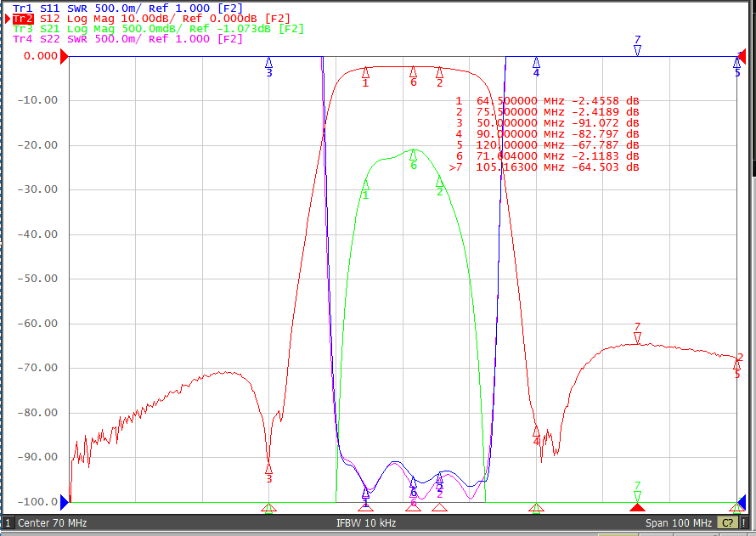Click the red reference level arrow at 0.000

[x=64, y=56]
